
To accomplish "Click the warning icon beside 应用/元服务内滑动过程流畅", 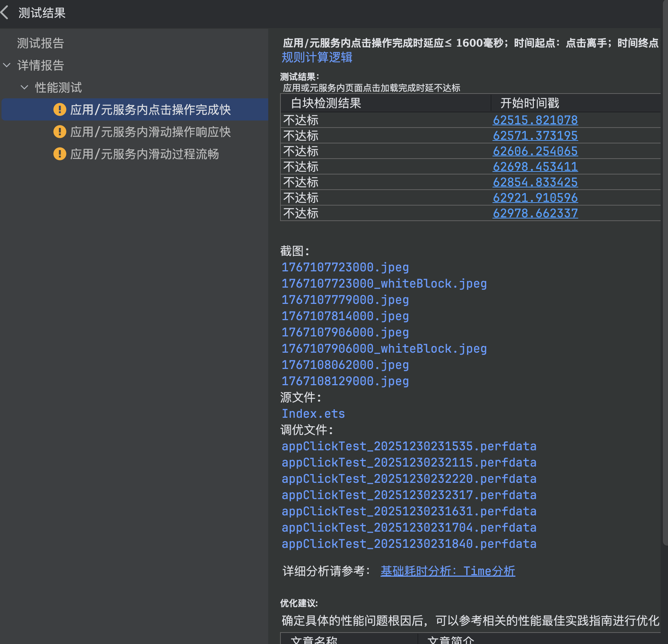I will [59, 154].
